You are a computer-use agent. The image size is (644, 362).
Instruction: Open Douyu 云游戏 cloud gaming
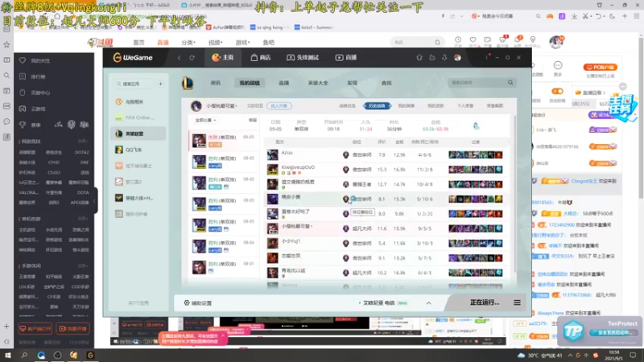(33, 109)
